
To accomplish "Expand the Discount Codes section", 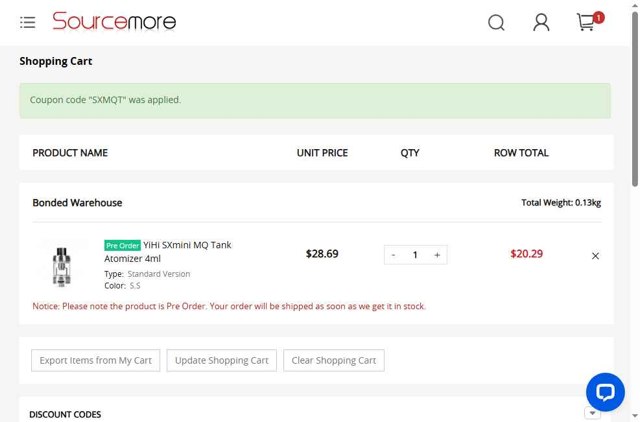I will coord(592,413).
